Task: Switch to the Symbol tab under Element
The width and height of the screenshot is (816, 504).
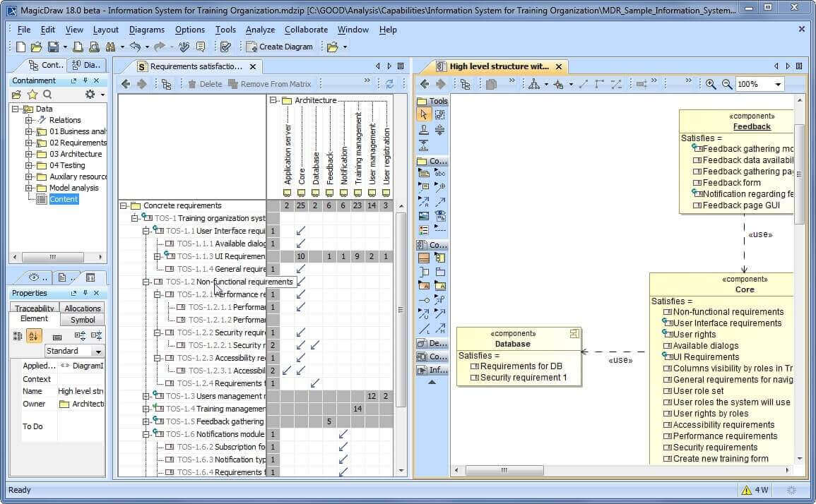Action: coord(83,319)
